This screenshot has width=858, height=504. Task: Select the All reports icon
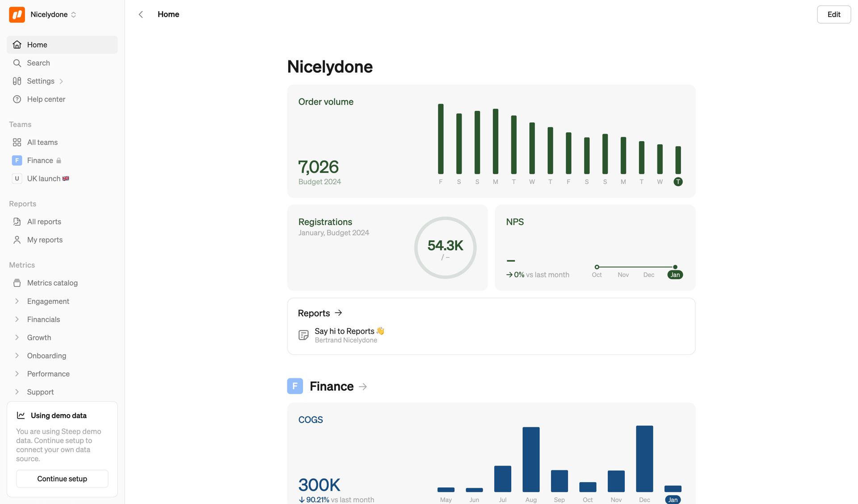tap(17, 221)
